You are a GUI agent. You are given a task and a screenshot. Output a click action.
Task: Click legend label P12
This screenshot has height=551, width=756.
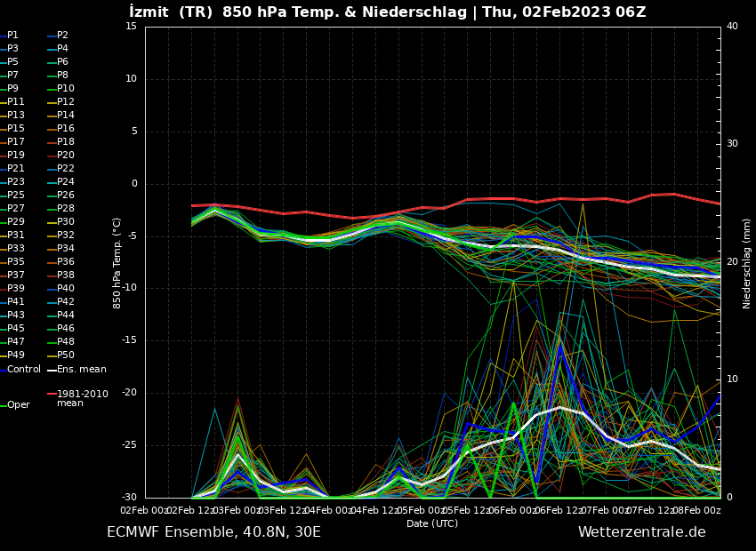66,101
